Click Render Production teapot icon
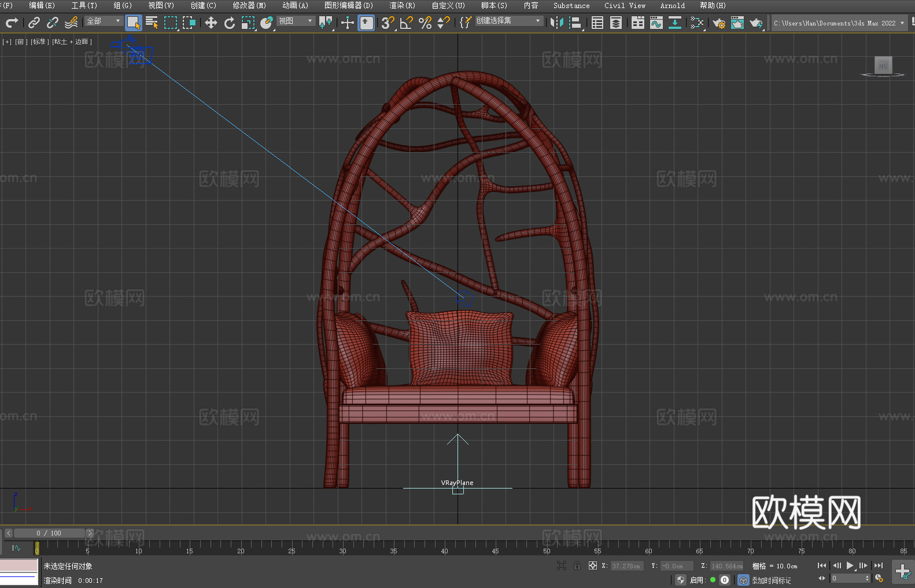Screen dimensions: 915x588 756,23
